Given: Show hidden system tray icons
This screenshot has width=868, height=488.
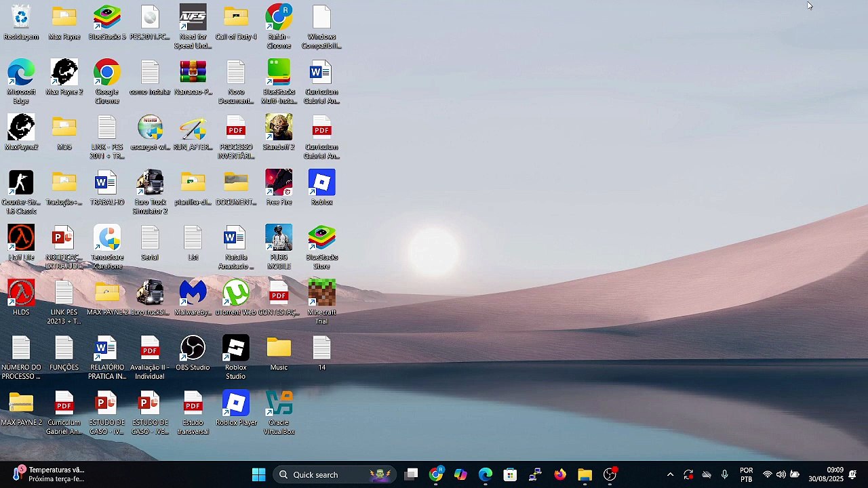Looking at the screenshot, I should coord(670,474).
